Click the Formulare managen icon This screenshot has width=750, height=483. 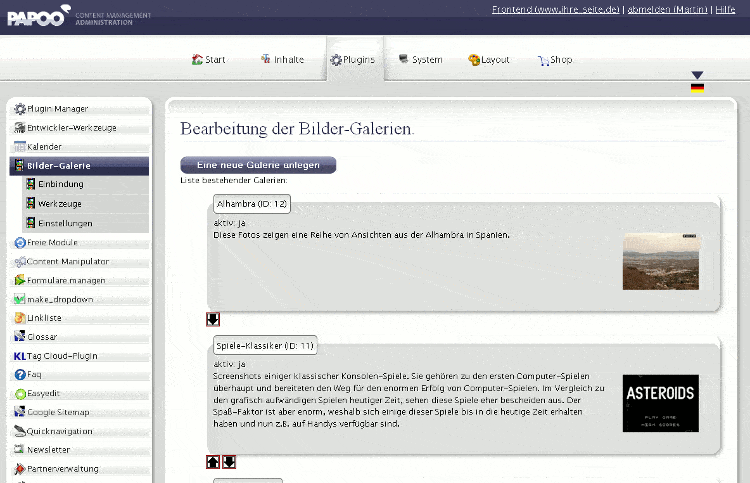pos(20,280)
